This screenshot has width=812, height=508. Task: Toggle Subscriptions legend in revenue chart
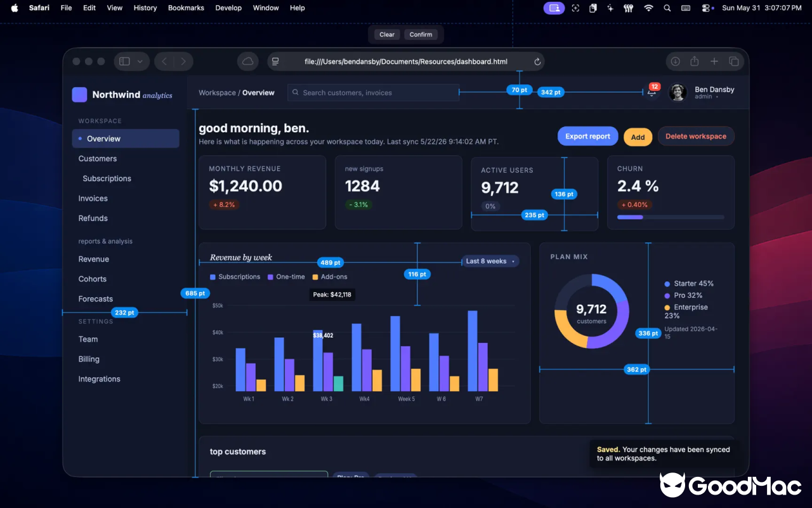pyautogui.click(x=235, y=277)
